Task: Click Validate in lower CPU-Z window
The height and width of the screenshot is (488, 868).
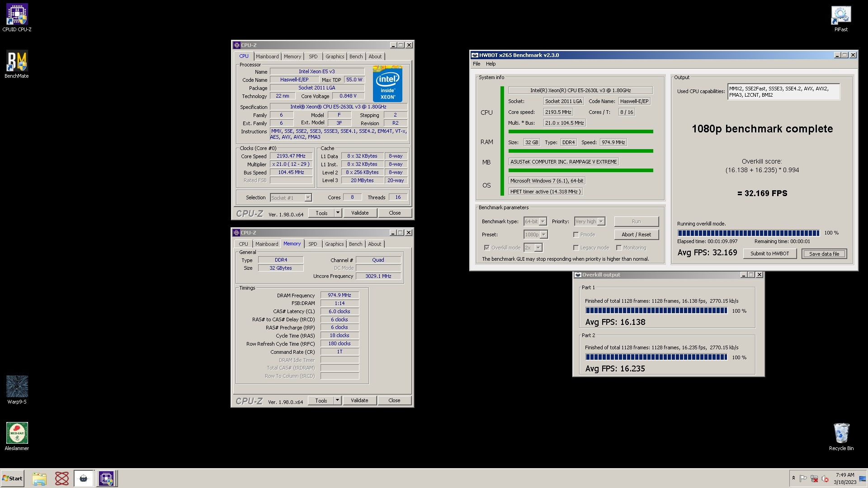Action: [x=359, y=400]
